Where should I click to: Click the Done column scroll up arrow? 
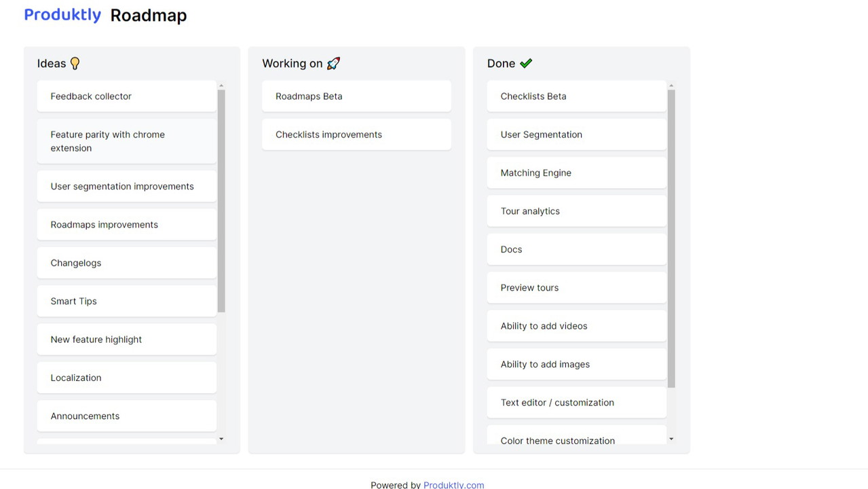[x=671, y=86]
